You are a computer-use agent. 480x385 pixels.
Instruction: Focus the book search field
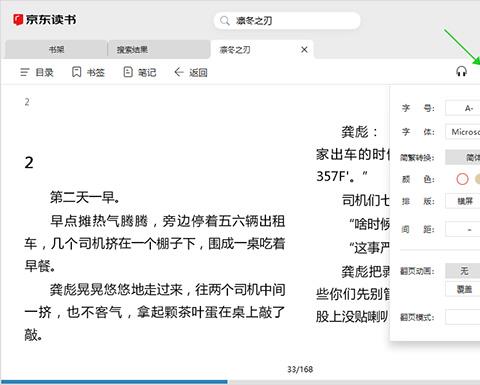point(287,21)
